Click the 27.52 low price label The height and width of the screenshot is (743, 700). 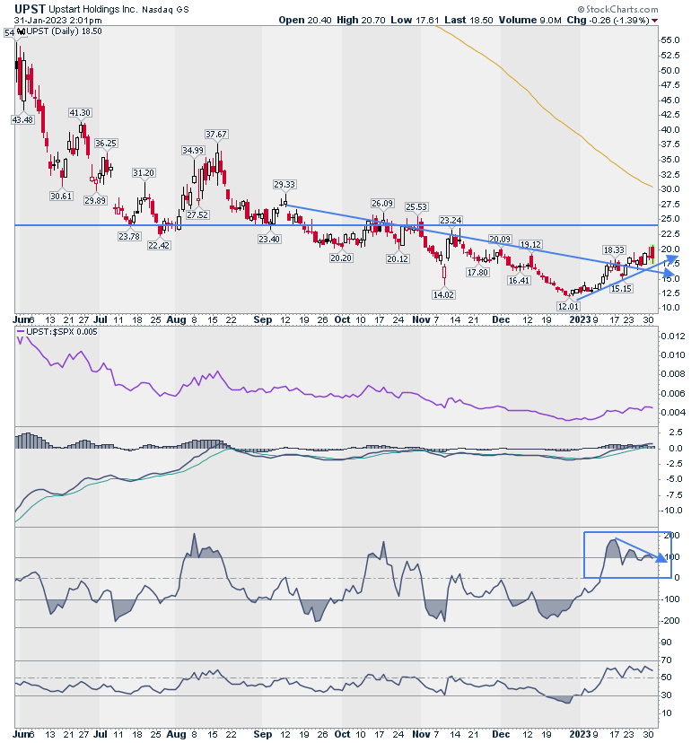point(197,214)
